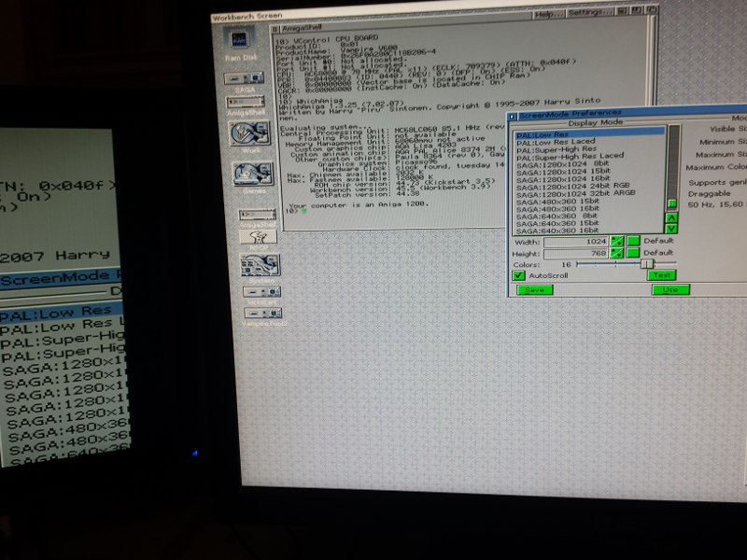The image size is (747, 560).
Task: Toggle the AutoScroll checkbox
Action: tap(519, 275)
